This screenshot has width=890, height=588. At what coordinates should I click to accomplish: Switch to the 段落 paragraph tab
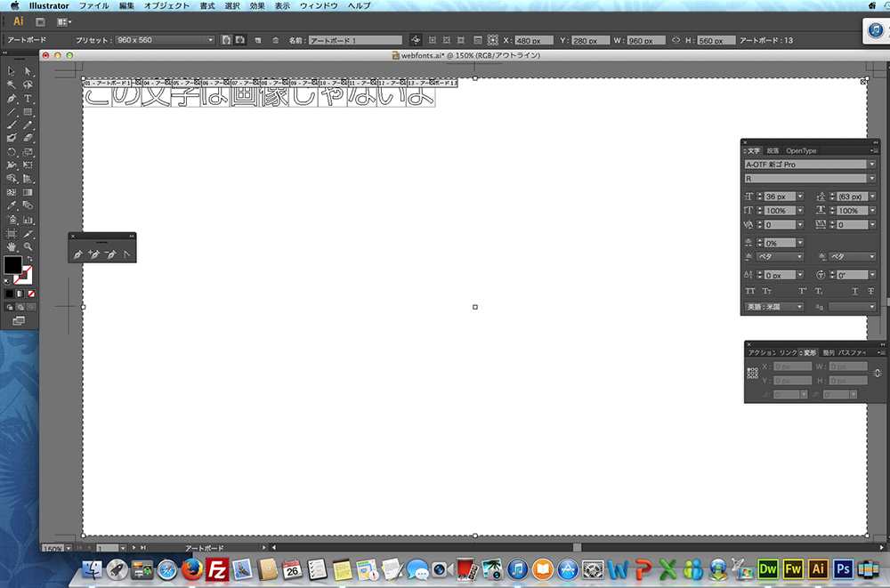(773, 150)
